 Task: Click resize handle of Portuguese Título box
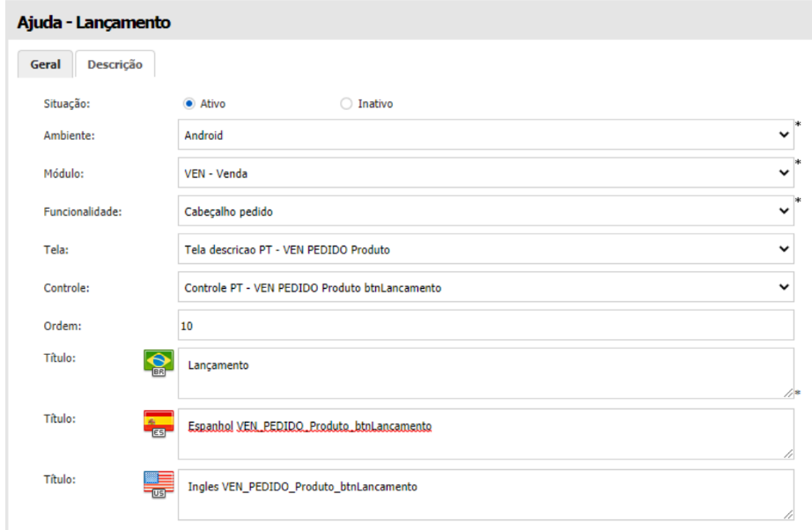point(788,394)
